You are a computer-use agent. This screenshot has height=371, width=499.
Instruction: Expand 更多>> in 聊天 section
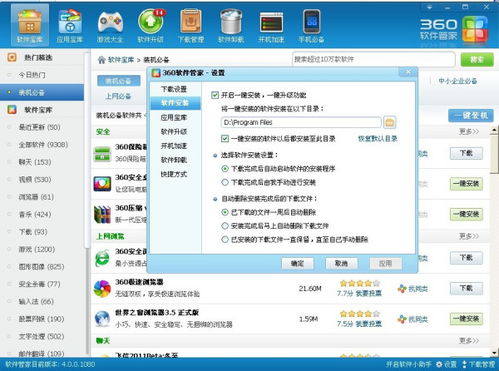tap(469, 340)
